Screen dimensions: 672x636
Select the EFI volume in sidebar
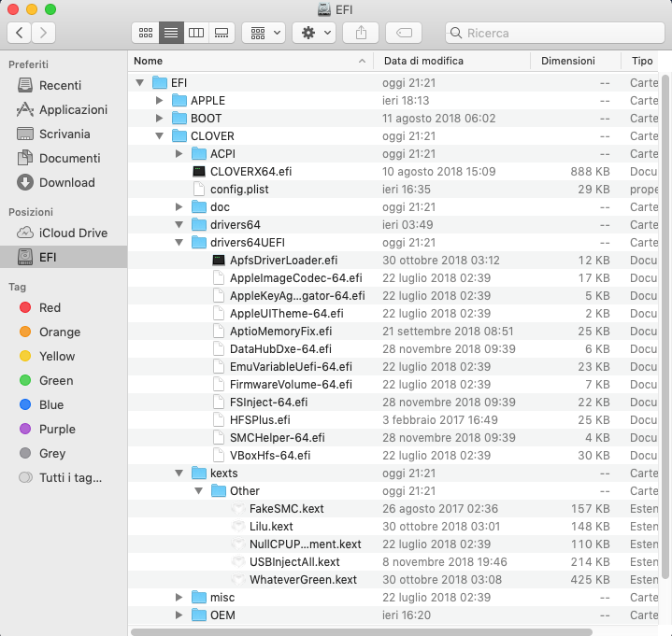64,257
